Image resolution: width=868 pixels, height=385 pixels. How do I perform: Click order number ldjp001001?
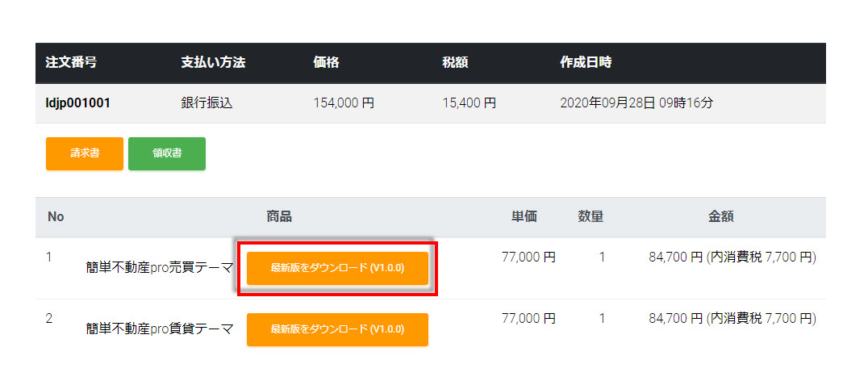pos(78,103)
